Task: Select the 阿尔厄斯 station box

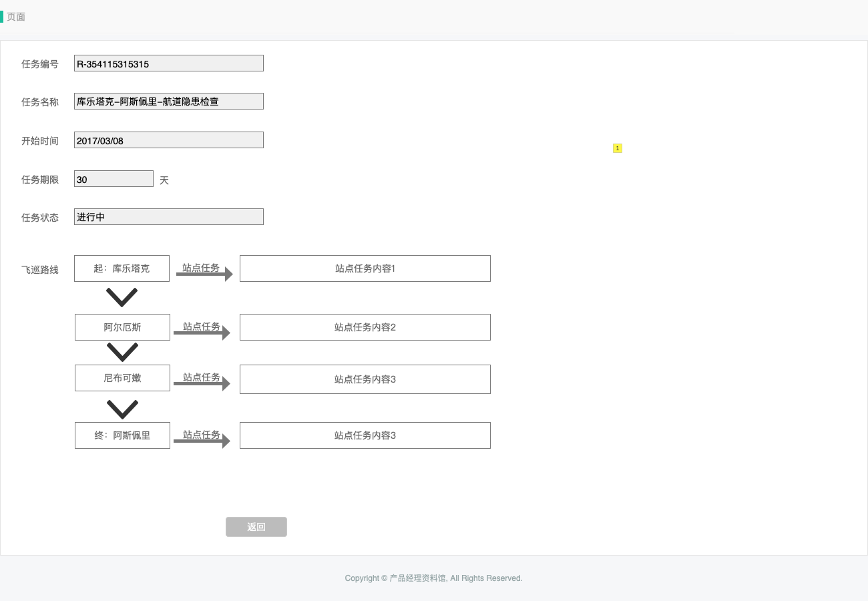Action: 122,327
